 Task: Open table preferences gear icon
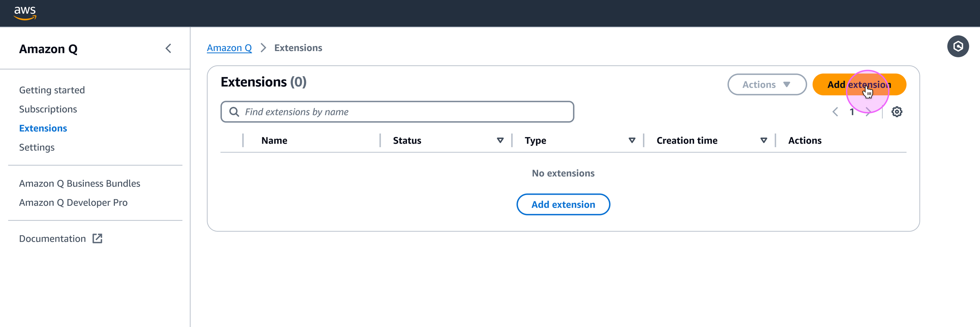tap(897, 112)
